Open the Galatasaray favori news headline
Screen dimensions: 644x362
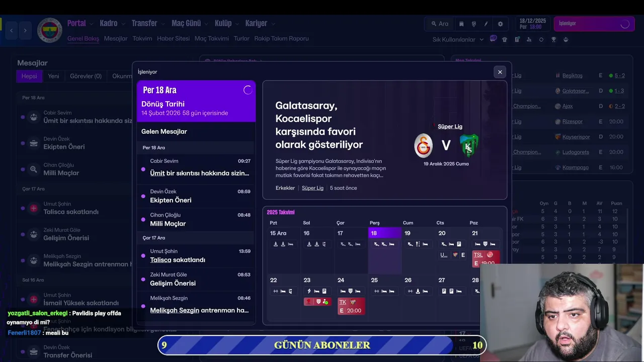[x=319, y=125]
